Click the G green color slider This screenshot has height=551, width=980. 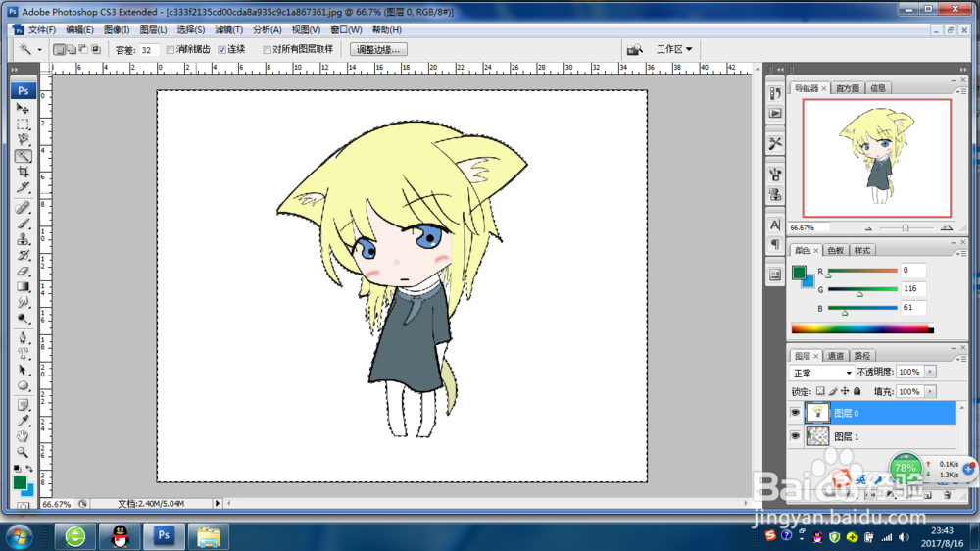click(x=862, y=289)
